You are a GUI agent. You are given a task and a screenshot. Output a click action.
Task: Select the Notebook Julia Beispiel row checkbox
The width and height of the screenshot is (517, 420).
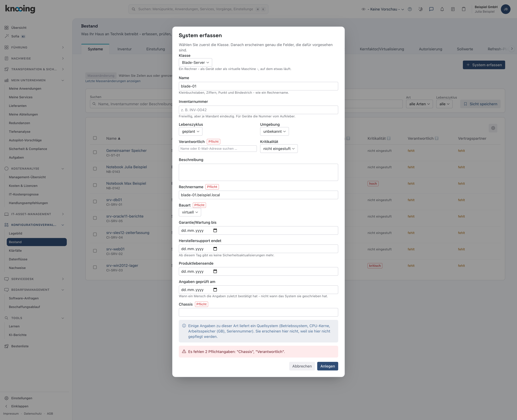(95, 169)
